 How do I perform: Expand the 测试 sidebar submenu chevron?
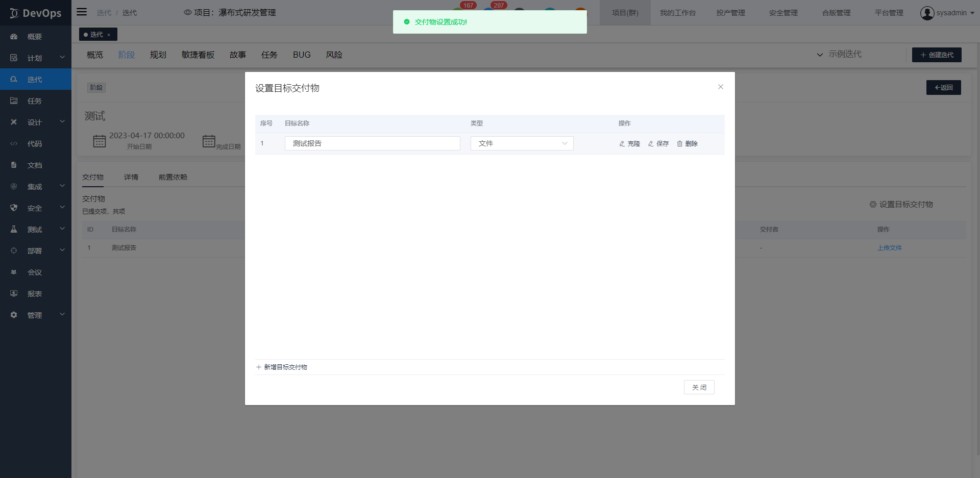coord(62,229)
